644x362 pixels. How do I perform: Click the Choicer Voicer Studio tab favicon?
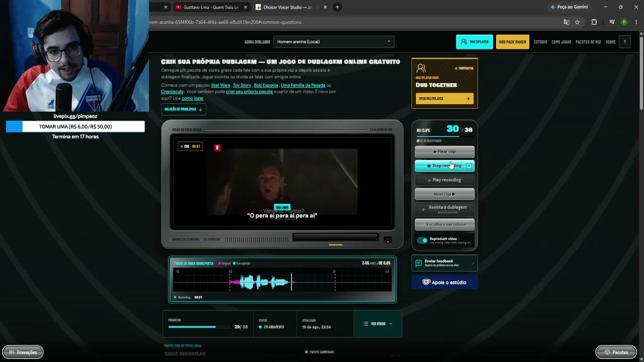tap(258, 7)
